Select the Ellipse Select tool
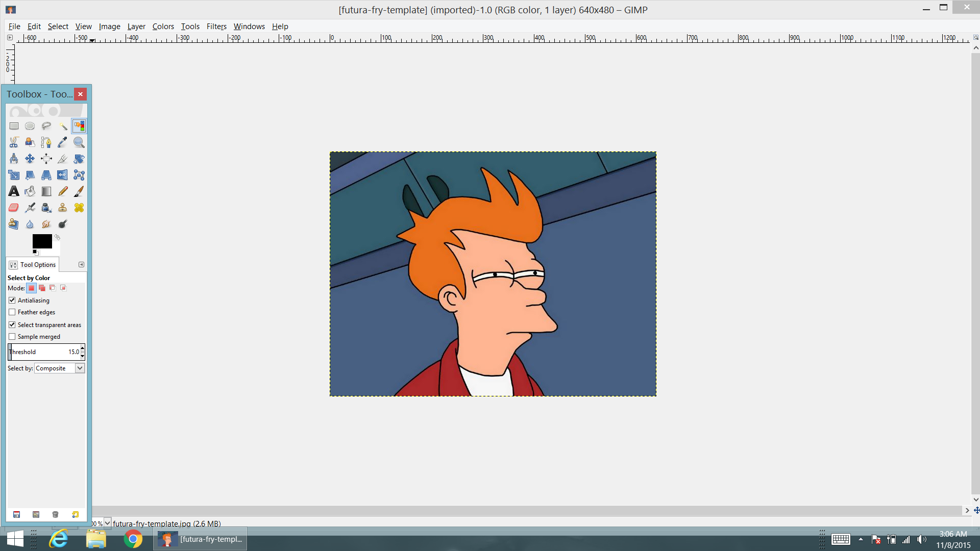Image resolution: width=980 pixels, height=551 pixels. coord(30,126)
